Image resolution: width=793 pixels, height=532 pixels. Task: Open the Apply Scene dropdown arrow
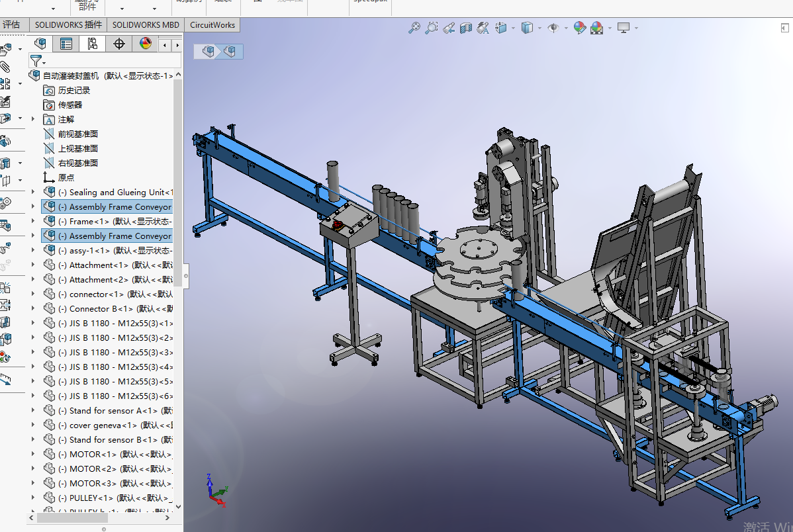tap(610, 28)
